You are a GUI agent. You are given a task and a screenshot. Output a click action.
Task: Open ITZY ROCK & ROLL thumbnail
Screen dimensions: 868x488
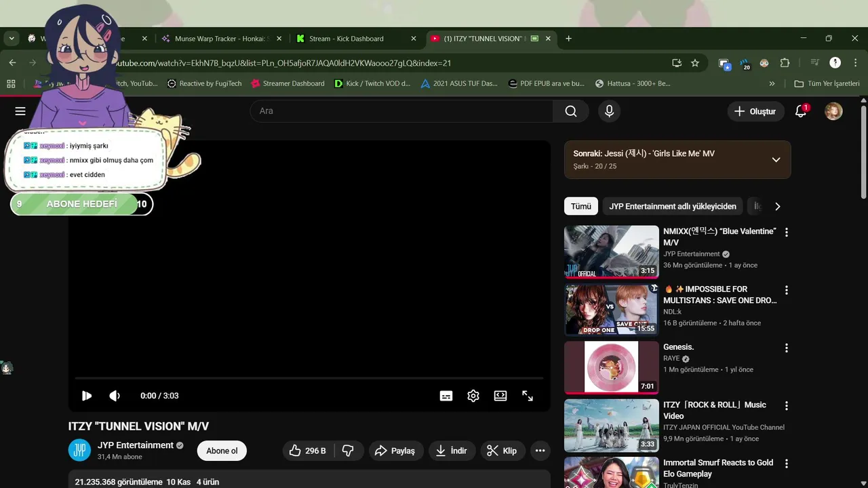pos(611,426)
